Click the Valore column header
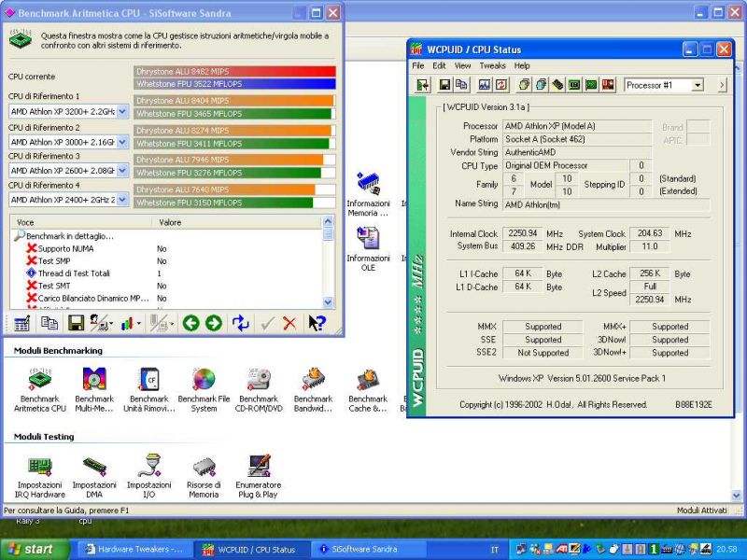 click(237, 222)
